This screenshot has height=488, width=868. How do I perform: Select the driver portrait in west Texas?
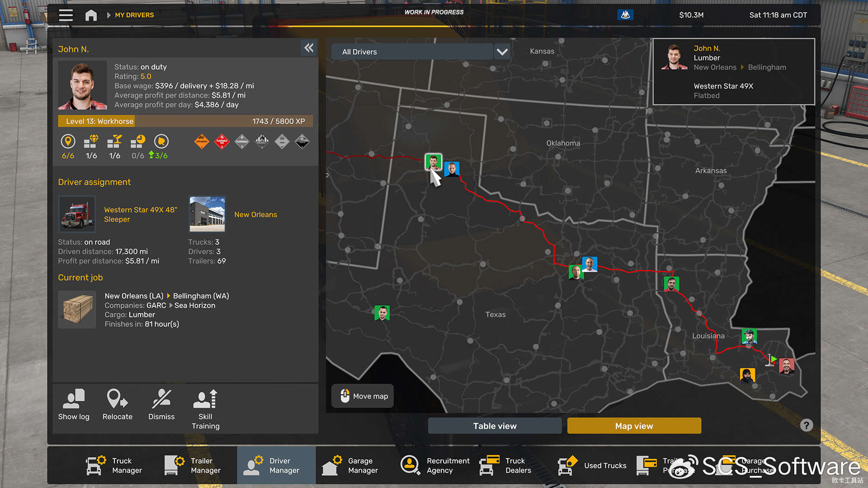382,313
